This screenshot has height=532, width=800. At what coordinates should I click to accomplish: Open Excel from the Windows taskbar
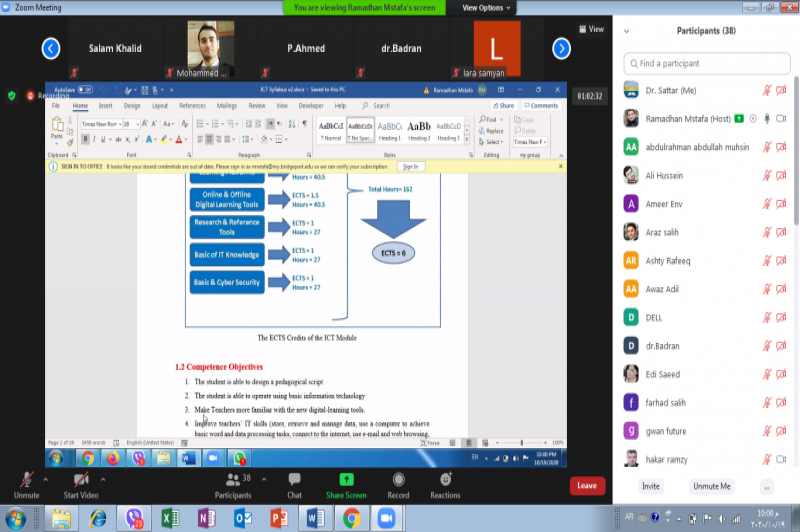[170, 517]
